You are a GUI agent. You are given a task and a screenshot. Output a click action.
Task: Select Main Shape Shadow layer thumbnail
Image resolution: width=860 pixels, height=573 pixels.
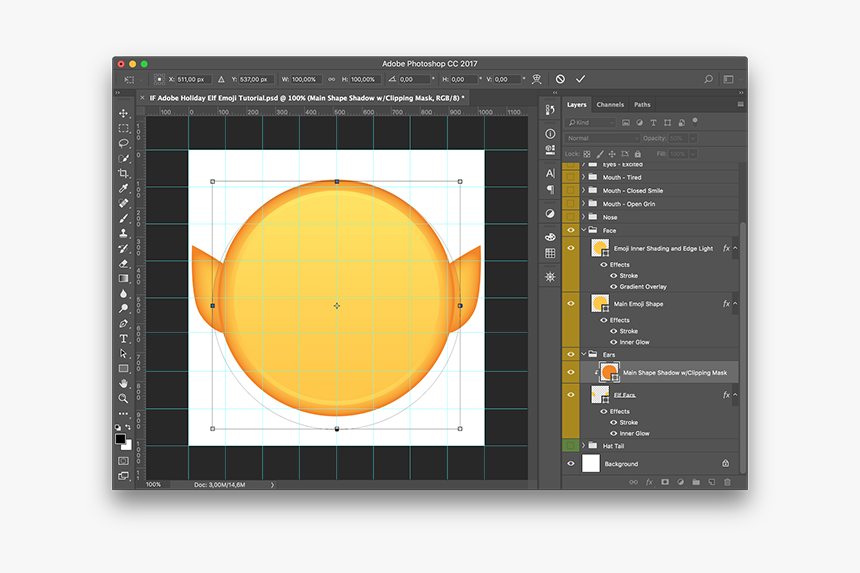(609, 372)
